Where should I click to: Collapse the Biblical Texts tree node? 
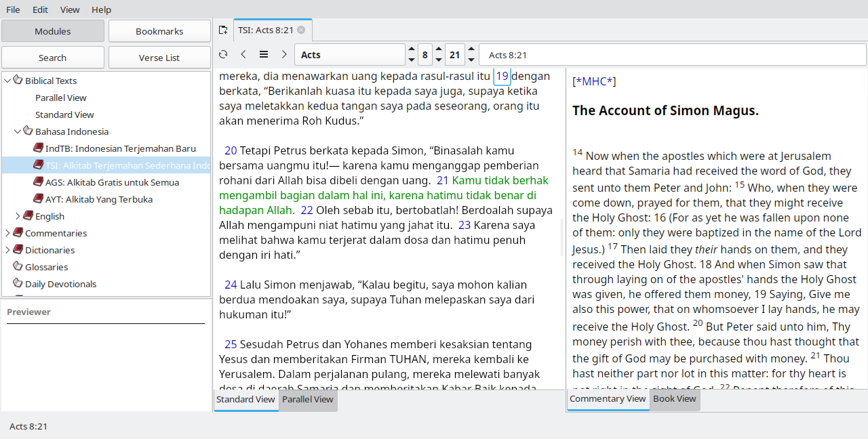coord(7,81)
